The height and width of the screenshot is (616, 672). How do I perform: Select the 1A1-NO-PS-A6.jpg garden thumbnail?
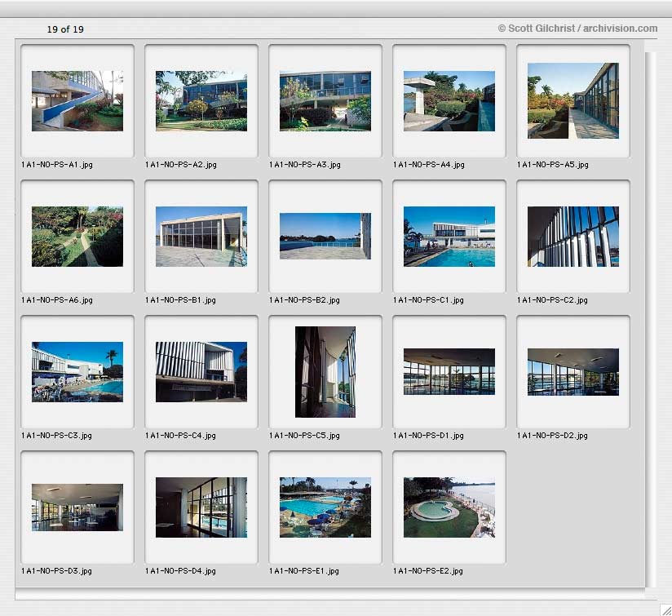coord(77,237)
